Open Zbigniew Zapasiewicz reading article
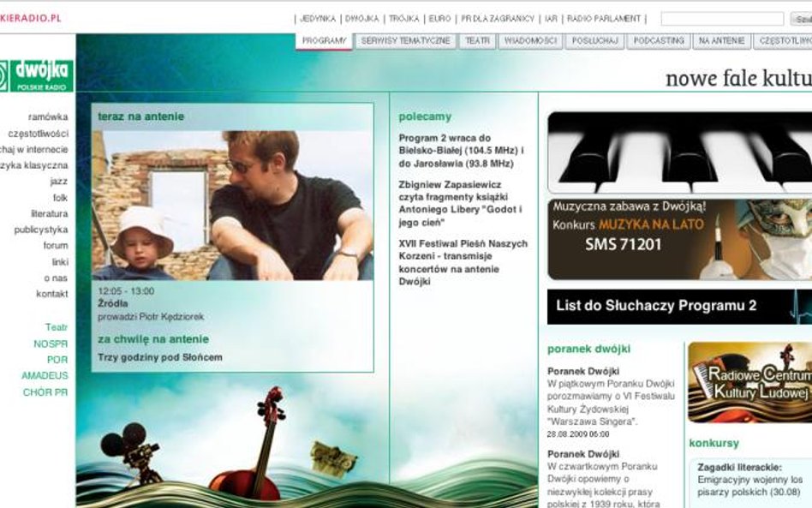Screen dimensions: 812x508 (x=460, y=204)
